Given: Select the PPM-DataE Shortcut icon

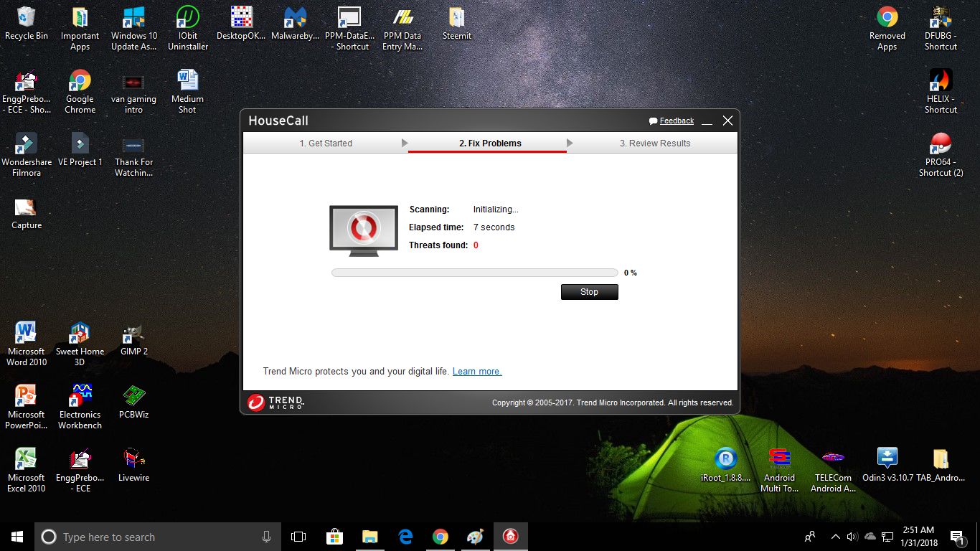Looking at the screenshot, I should pyautogui.click(x=349, y=29).
